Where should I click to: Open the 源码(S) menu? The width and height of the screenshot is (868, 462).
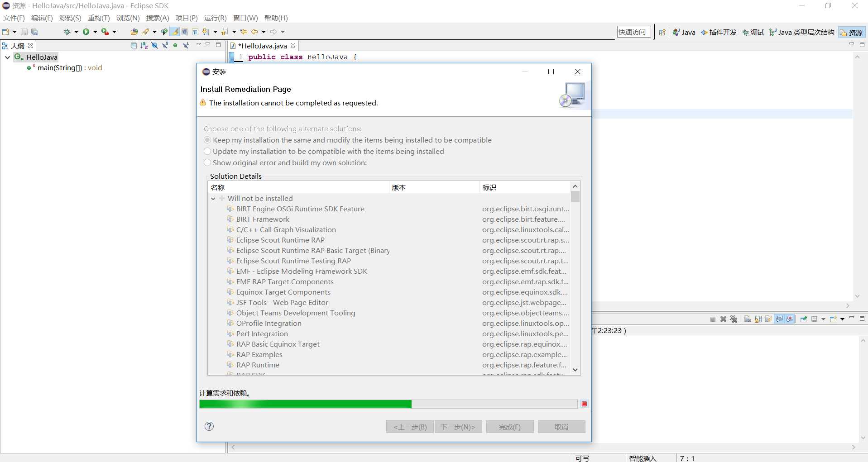click(70, 18)
